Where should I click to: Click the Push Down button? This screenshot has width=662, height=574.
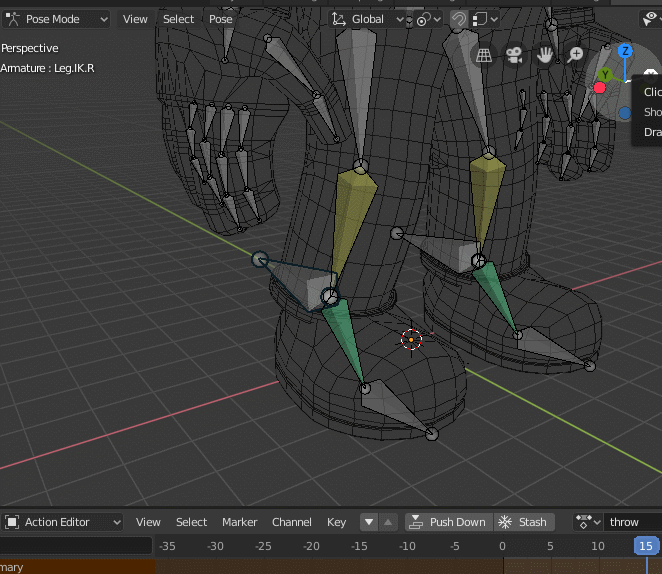coord(449,523)
